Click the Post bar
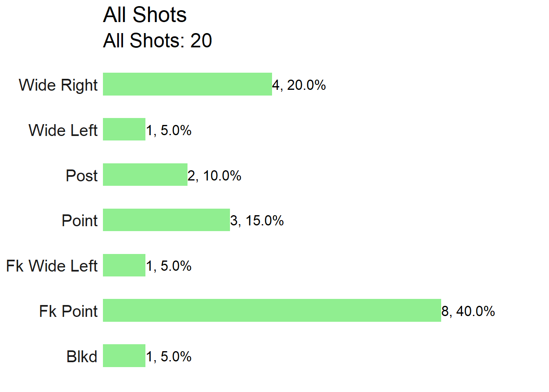Viewport: 549px width, 392px height. tap(145, 174)
